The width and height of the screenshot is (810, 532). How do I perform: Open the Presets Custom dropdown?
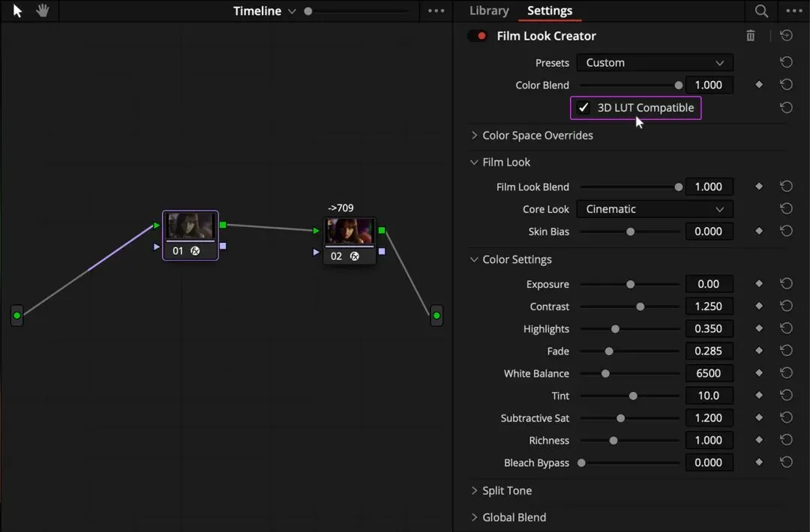tap(655, 62)
